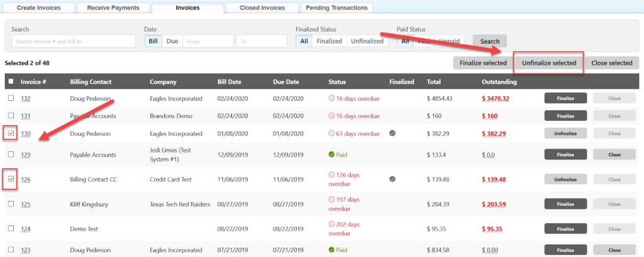This screenshot has width=644, height=257.
Task: Filter by Finalized status
Action: tap(329, 41)
